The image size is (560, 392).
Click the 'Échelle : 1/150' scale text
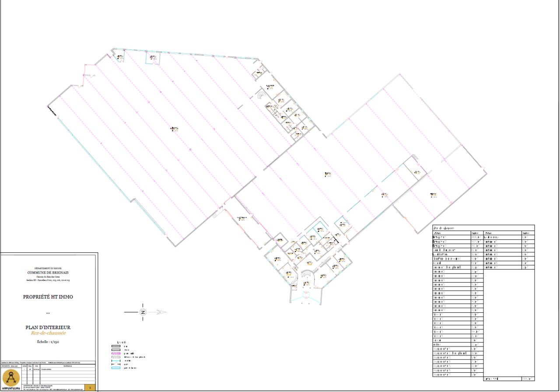pyautogui.click(x=48, y=342)
